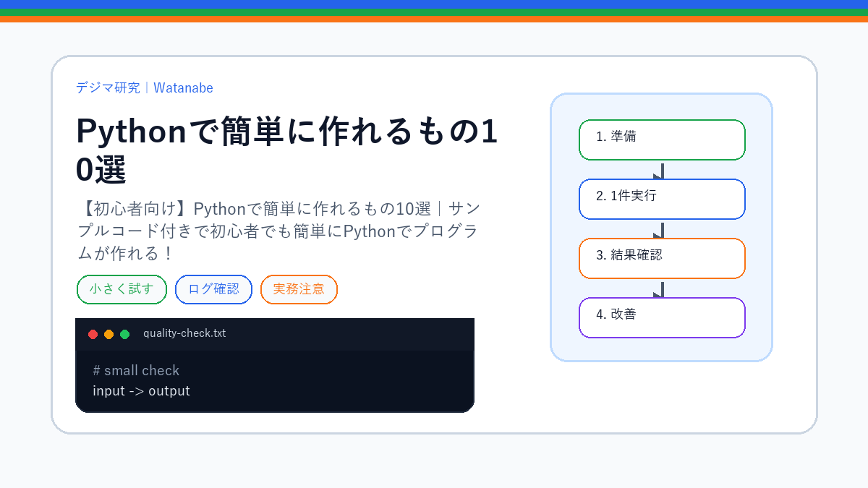
Task: Select the 小さく試す tag
Action: [x=122, y=289]
